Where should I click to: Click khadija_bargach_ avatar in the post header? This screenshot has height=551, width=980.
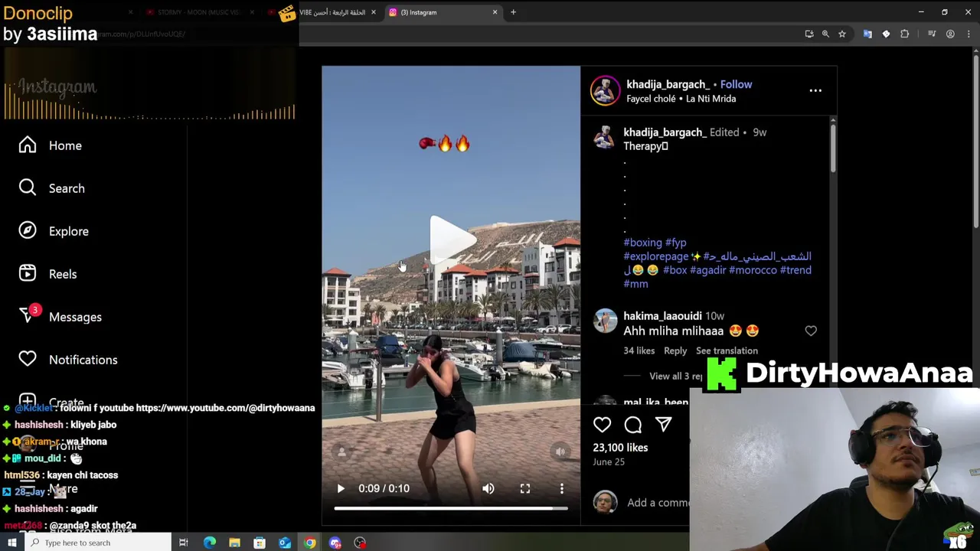click(605, 90)
